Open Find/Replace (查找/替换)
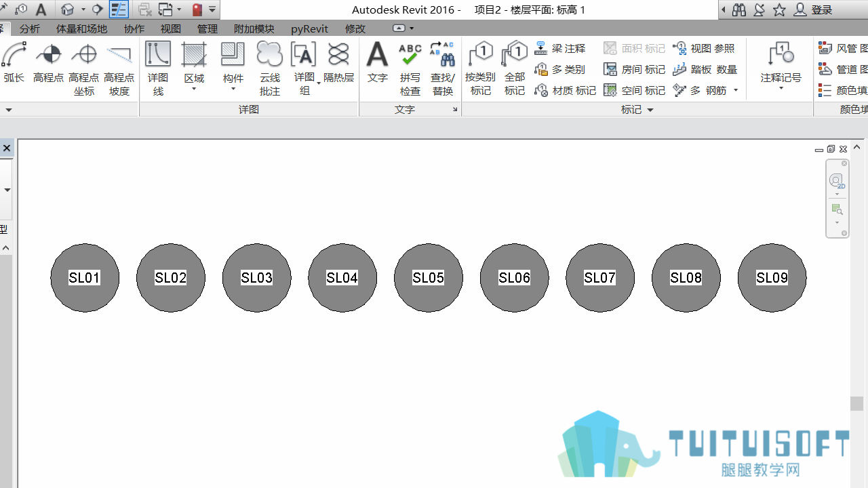 (x=443, y=68)
